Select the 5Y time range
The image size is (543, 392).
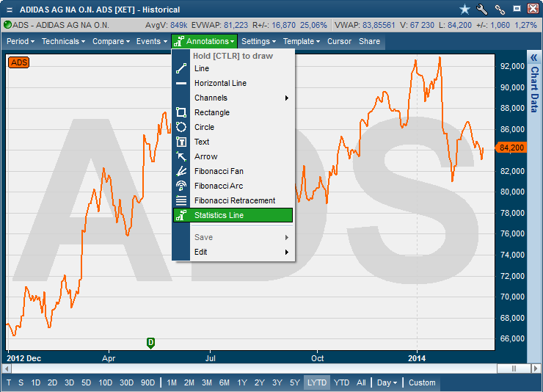295,382
